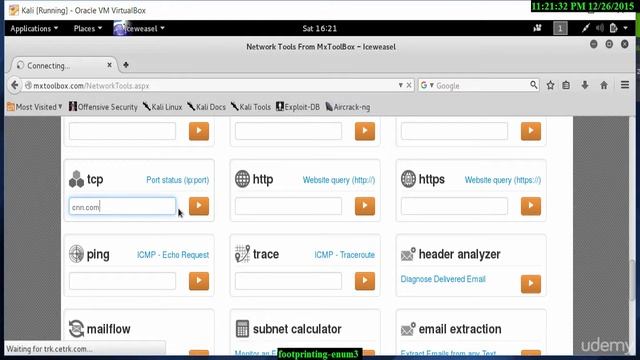
Task: Click the ICMP - Traceroute link
Action: click(344, 255)
